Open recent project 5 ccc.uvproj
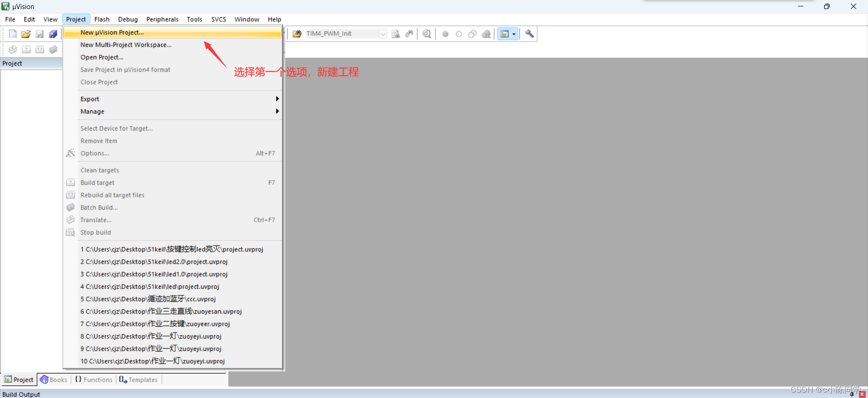This screenshot has height=398, width=868. pyautogui.click(x=173, y=299)
